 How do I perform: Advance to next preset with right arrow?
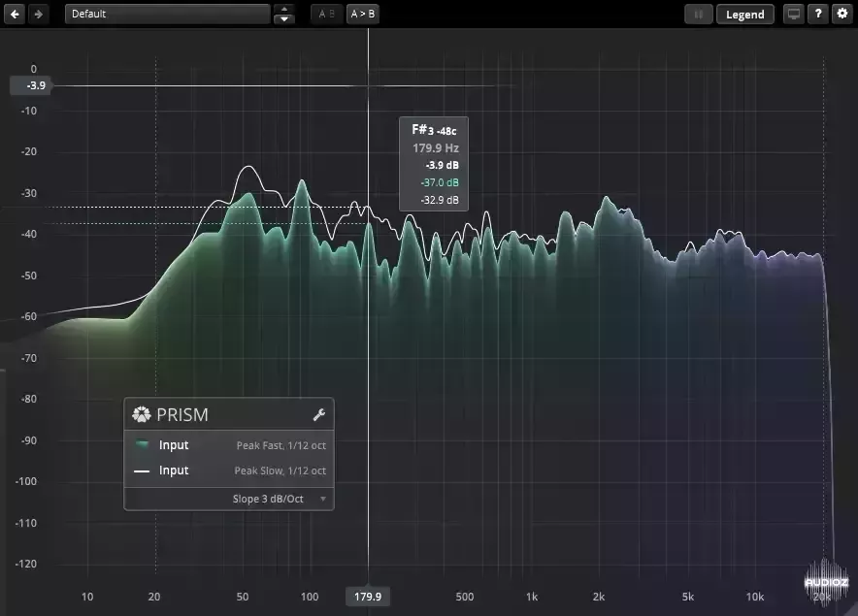point(36,14)
